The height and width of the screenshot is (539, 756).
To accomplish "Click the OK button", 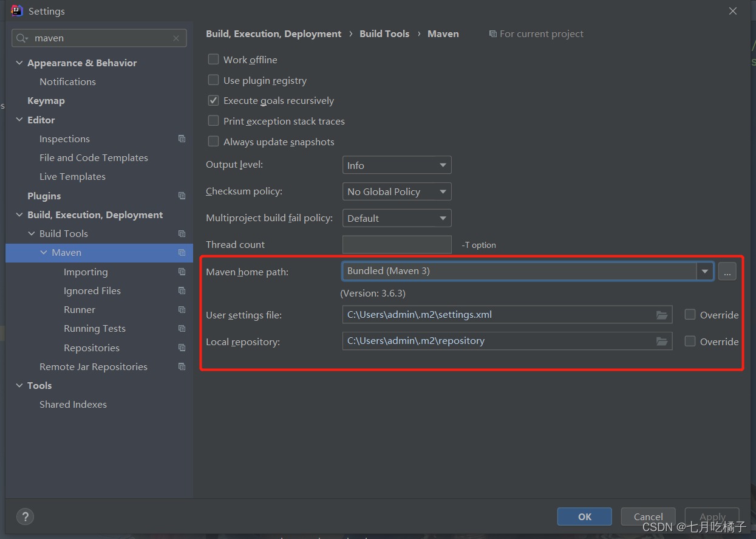I will 584,517.
